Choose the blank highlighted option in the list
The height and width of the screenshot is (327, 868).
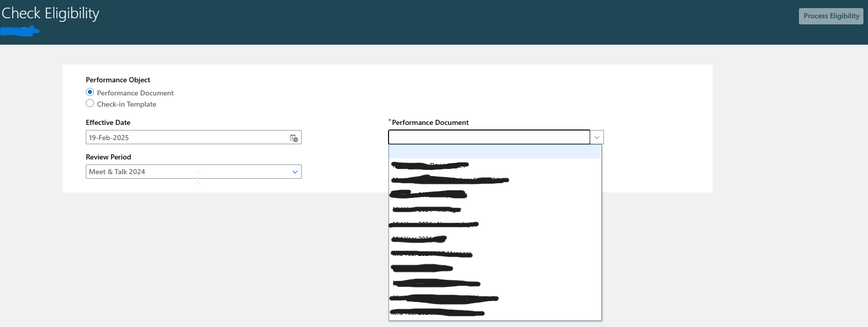tap(495, 152)
